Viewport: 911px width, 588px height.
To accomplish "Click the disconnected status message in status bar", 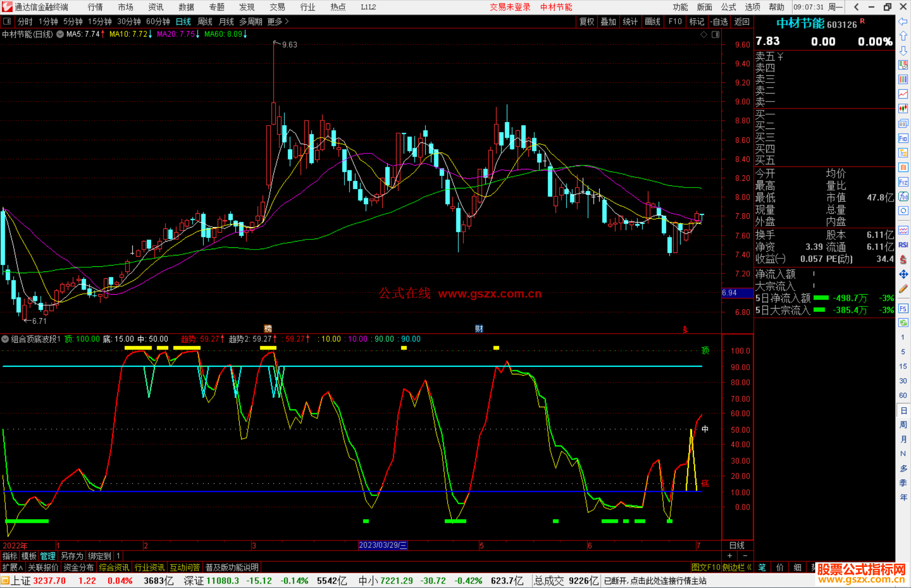I will (655, 581).
